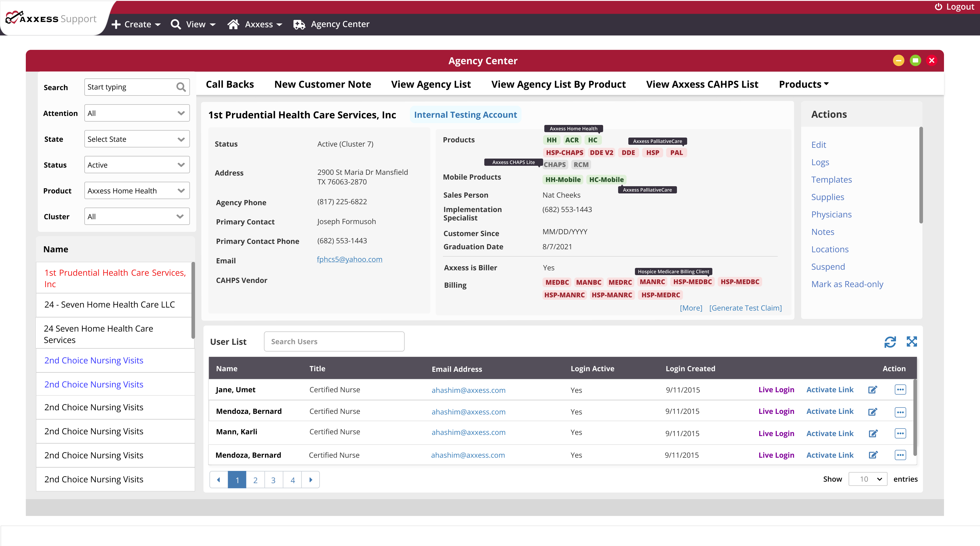Click Edit in Actions panel

[818, 145]
